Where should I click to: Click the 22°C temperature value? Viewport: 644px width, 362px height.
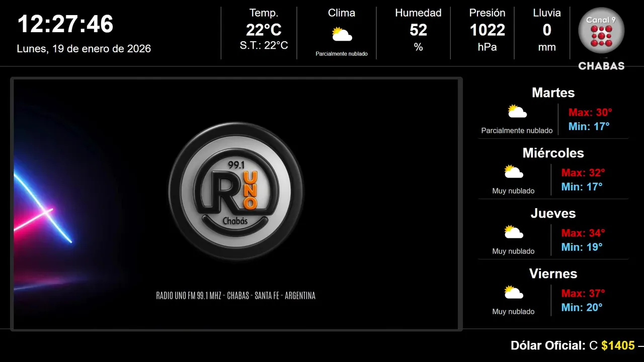pyautogui.click(x=264, y=30)
